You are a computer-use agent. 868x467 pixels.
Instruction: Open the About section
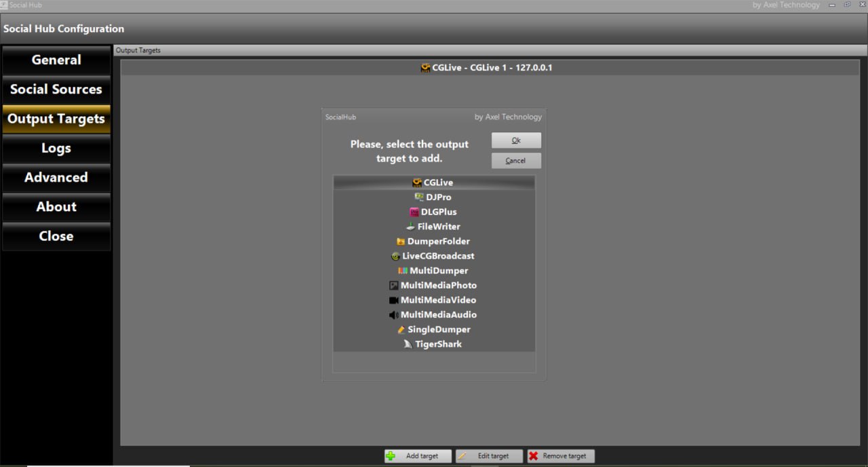(x=56, y=206)
